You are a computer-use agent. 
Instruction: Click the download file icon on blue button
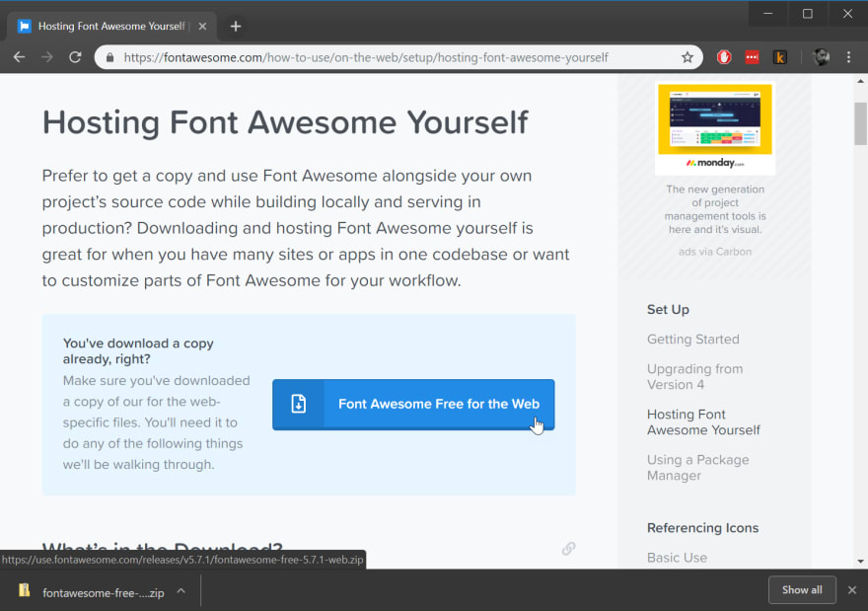tap(298, 404)
